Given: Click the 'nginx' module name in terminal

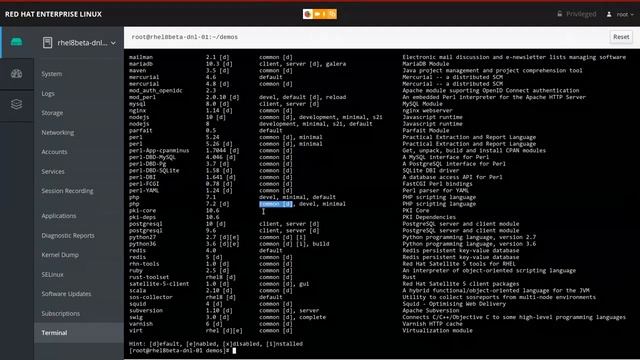Looking at the screenshot, I should point(138,111).
